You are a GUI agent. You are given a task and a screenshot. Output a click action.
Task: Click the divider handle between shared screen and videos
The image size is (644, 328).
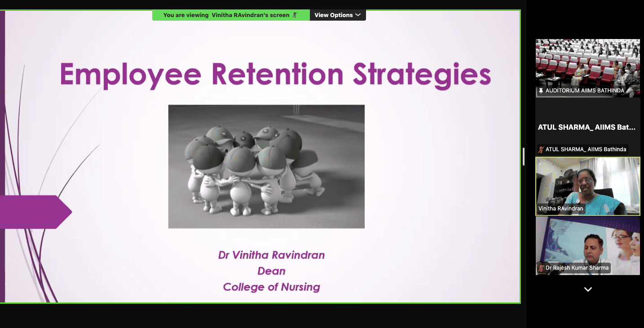[x=523, y=157]
